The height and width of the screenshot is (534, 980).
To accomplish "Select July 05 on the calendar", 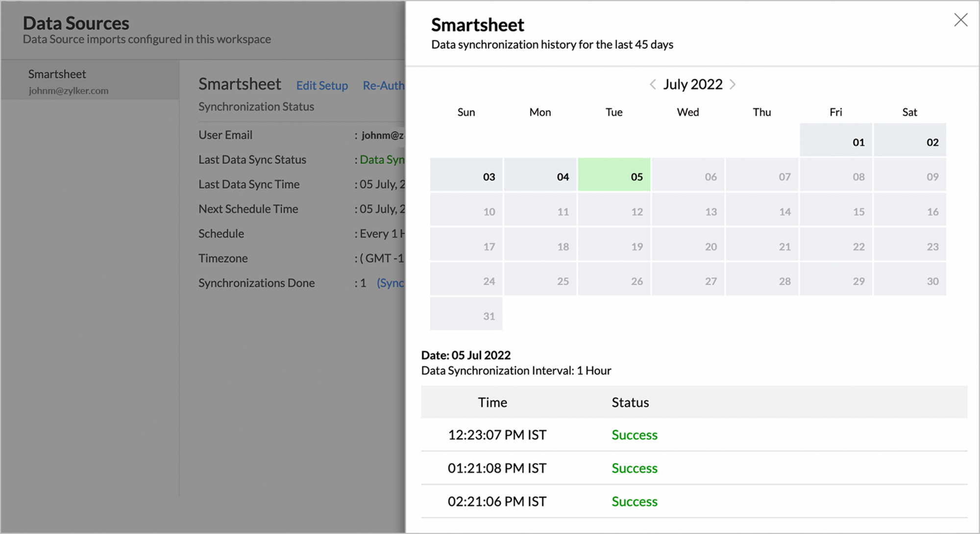I will tap(614, 175).
